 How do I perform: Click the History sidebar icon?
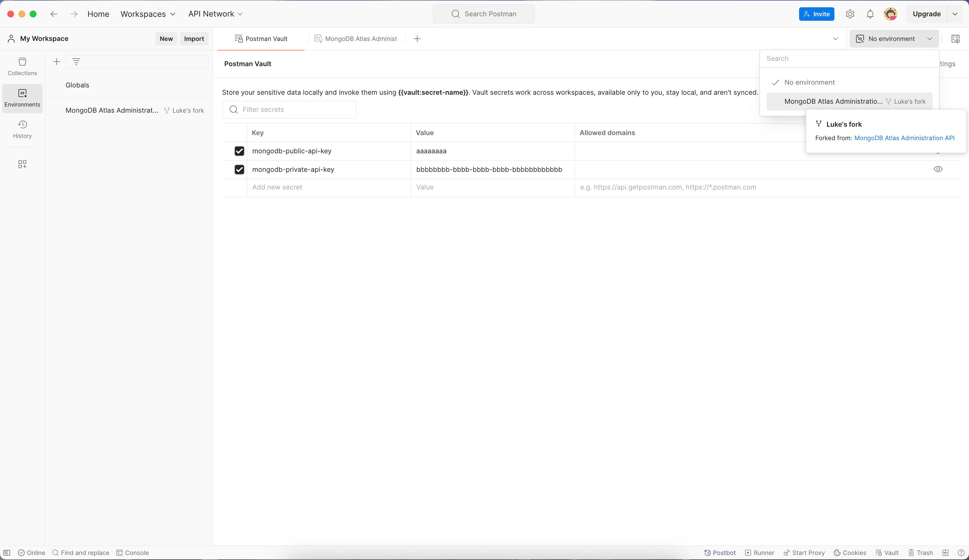click(x=22, y=128)
